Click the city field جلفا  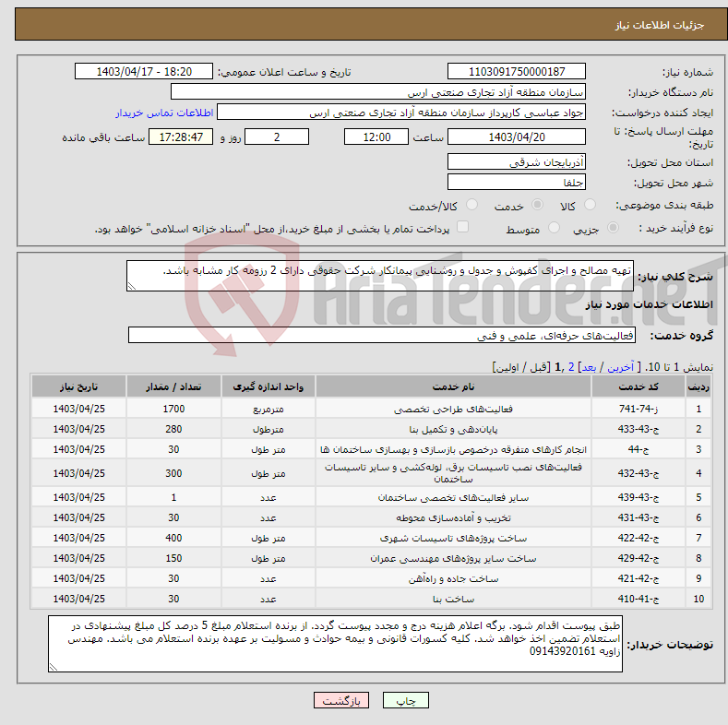click(x=517, y=182)
